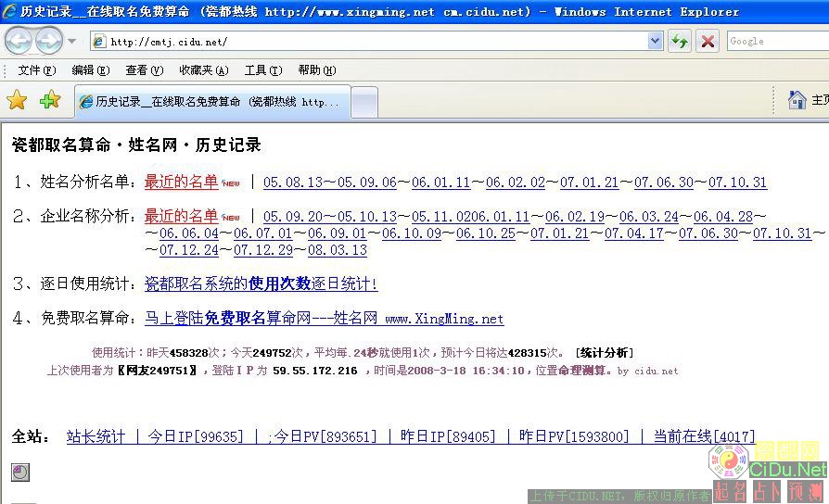Open the 文件(F) menu
829x504 pixels.
tap(36, 70)
